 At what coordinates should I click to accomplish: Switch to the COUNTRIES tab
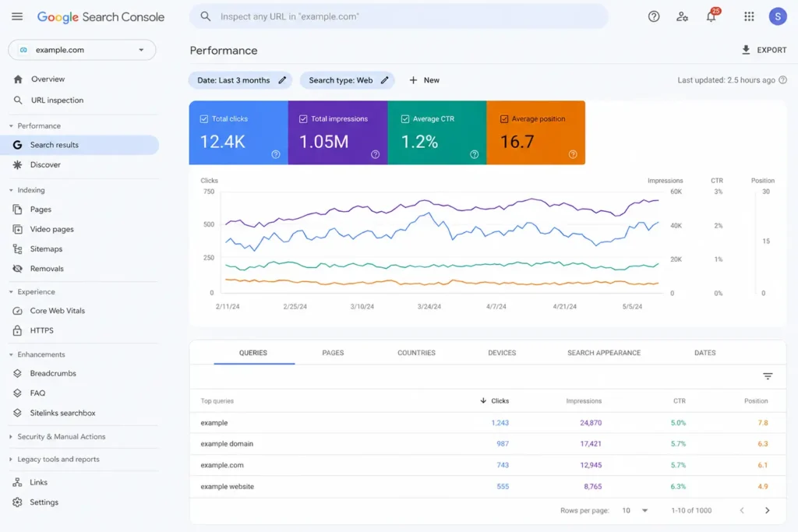[x=416, y=353]
